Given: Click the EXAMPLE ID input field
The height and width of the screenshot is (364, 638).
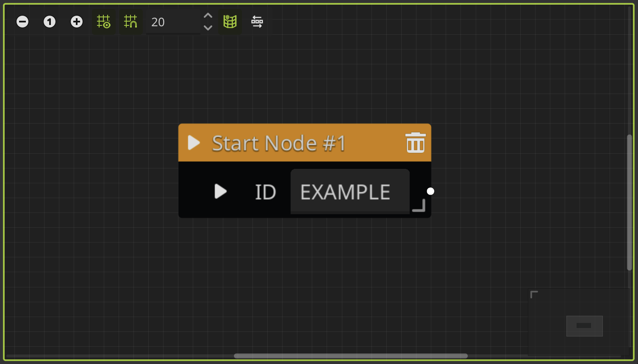Looking at the screenshot, I should (x=350, y=191).
